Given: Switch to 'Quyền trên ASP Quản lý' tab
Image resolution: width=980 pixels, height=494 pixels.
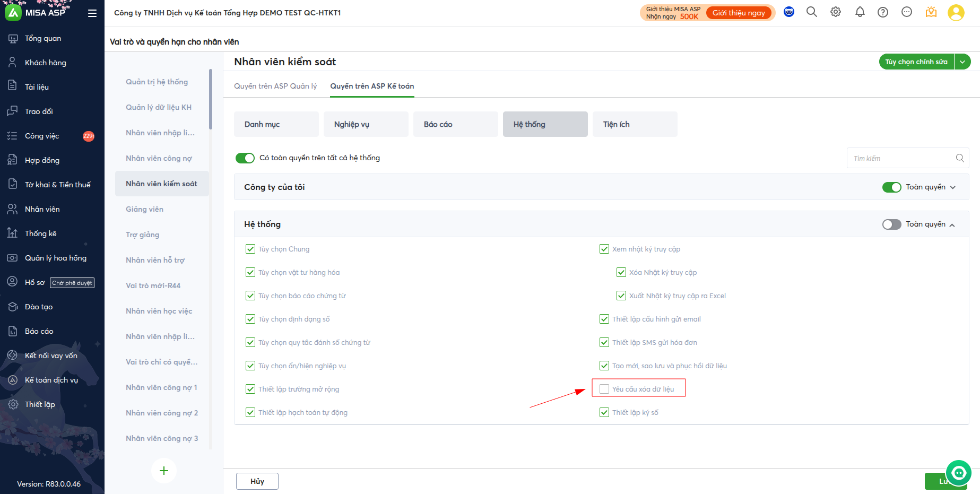Looking at the screenshot, I should (275, 86).
